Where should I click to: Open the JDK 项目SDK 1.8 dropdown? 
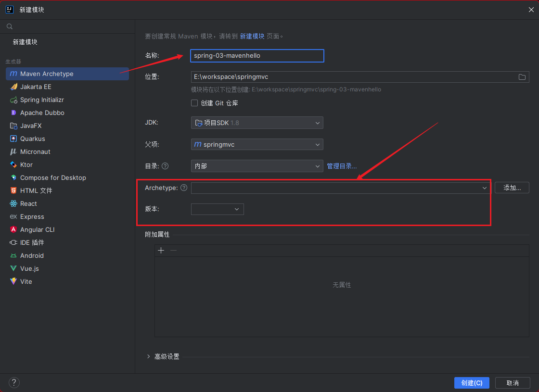point(257,123)
